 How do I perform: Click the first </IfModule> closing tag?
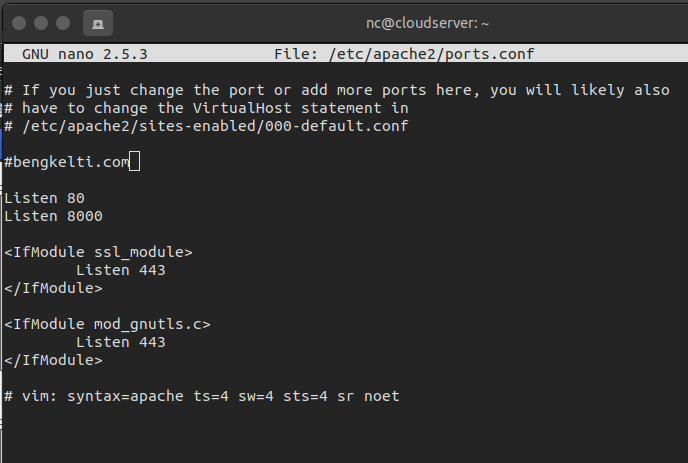[x=54, y=288]
